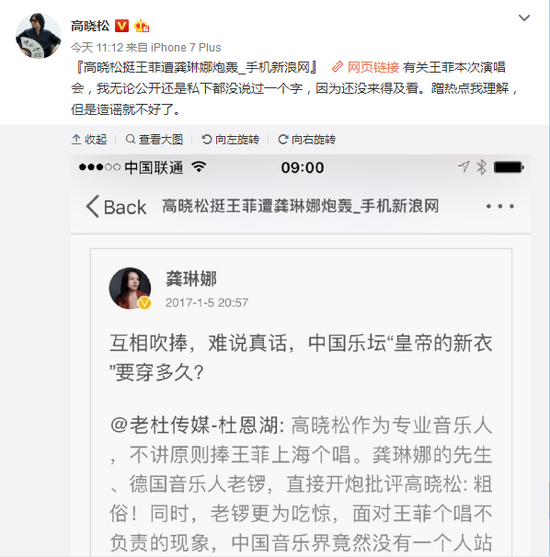Click the orange verified V badge
This screenshot has height=557, width=550.
click(122, 26)
